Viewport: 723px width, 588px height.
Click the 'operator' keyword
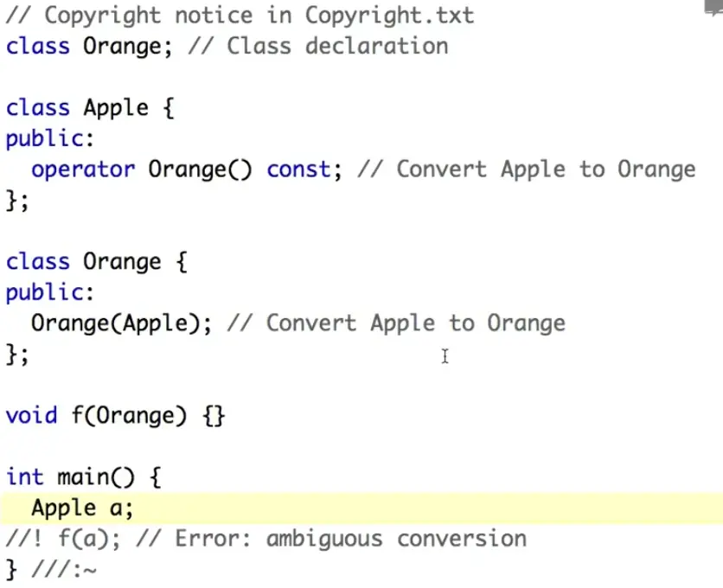pyautogui.click(x=83, y=169)
